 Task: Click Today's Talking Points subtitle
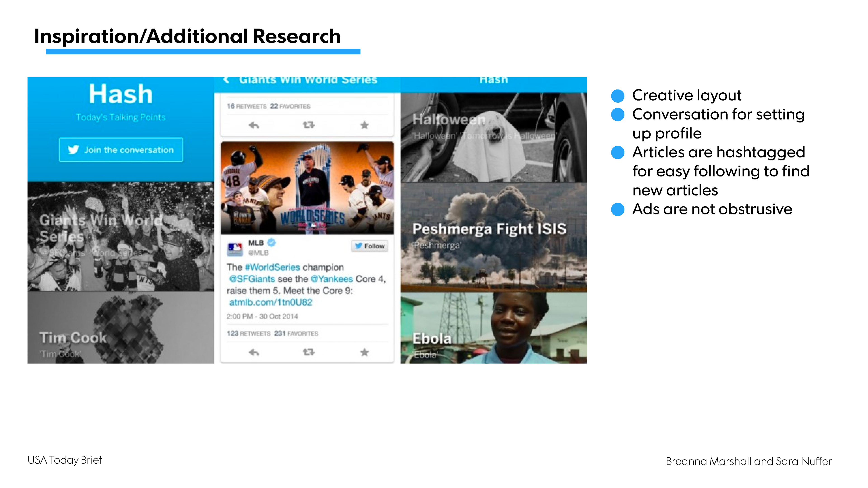pyautogui.click(x=121, y=117)
